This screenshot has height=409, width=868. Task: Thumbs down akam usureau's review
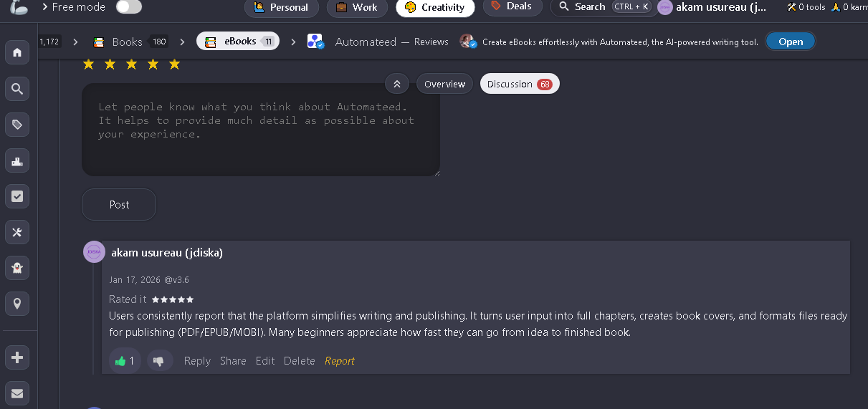click(x=160, y=361)
